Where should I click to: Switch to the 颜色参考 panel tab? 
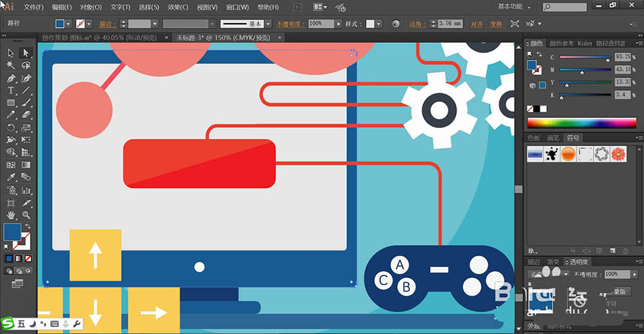click(x=562, y=43)
